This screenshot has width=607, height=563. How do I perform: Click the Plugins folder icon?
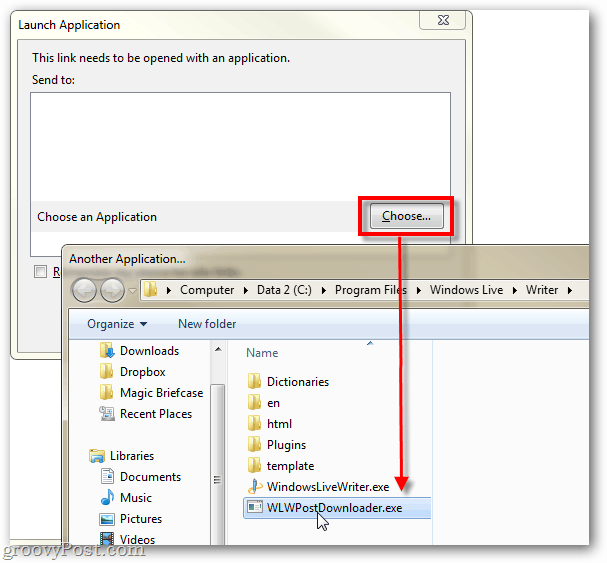point(254,444)
